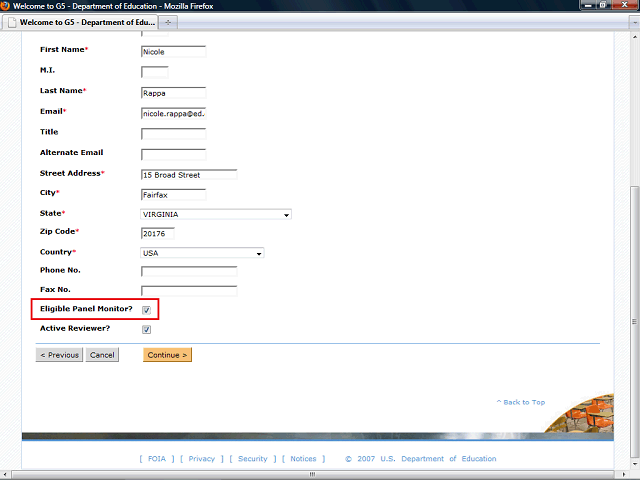Click the vertical scrollbar thumb
Viewport: 640px width, 480px height.
635,321
